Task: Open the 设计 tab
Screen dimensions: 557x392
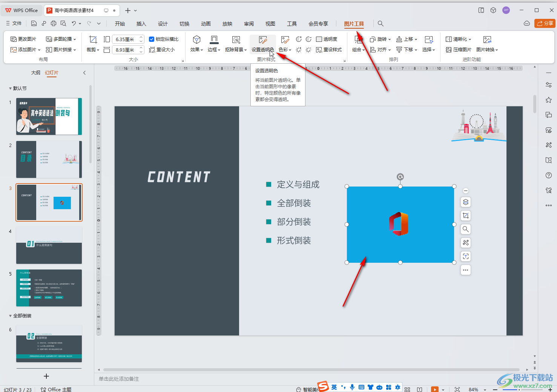Action: (163, 24)
